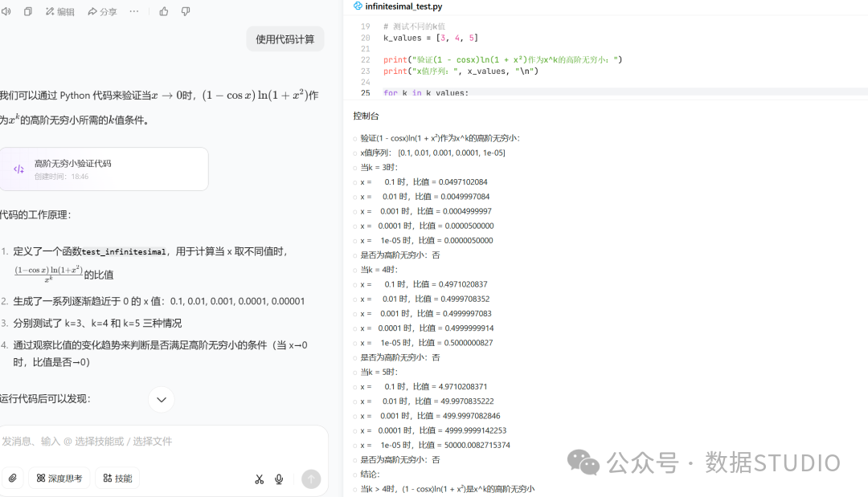The image size is (868, 497).
Task: Click console line 当k = 5时
Action: coord(379,372)
